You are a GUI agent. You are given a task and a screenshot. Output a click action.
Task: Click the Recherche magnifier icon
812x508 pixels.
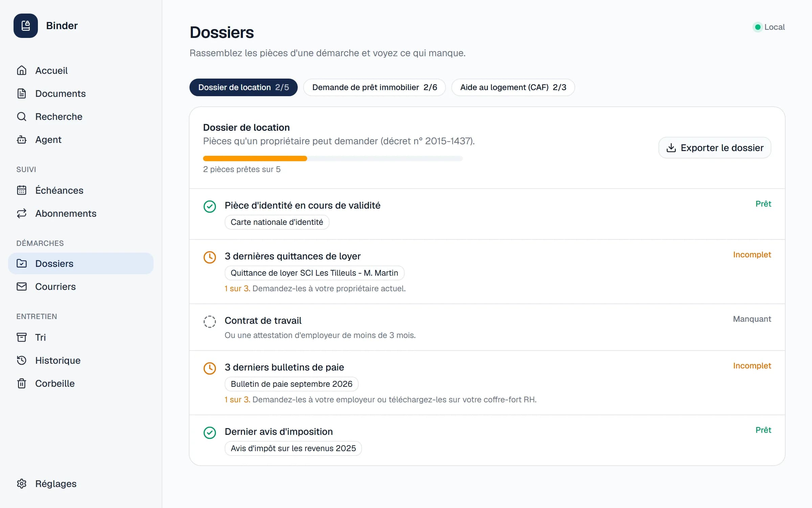coord(22,117)
